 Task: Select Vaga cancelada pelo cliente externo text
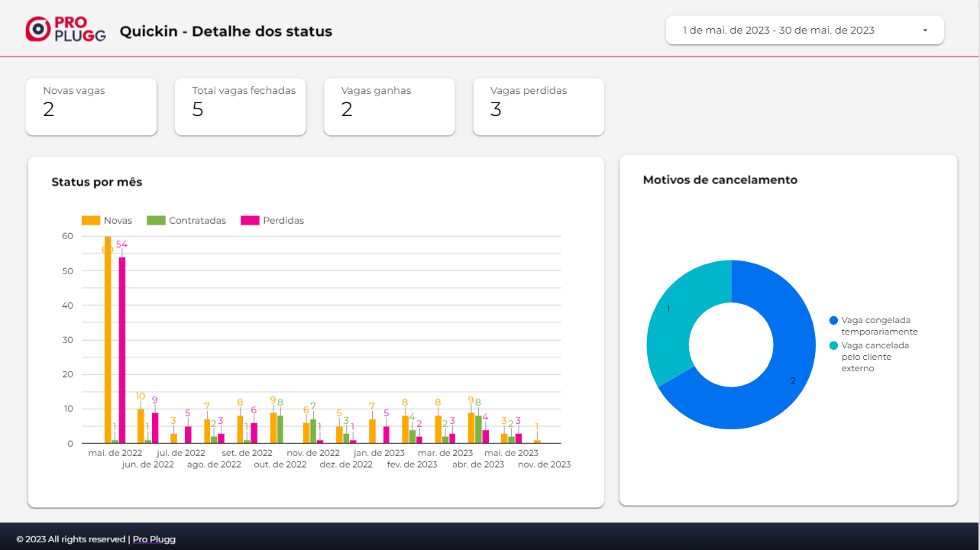875,357
